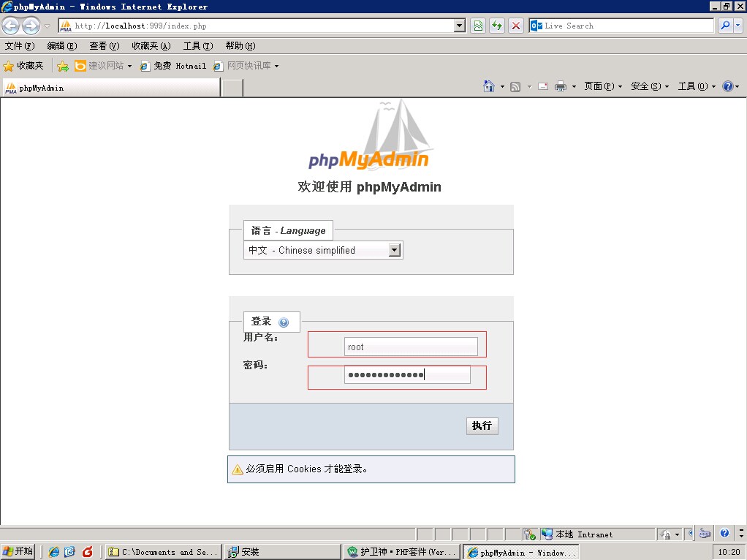The height and width of the screenshot is (560, 747).
Task: Click the Read Mail envelope icon
Action: point(542,87)
